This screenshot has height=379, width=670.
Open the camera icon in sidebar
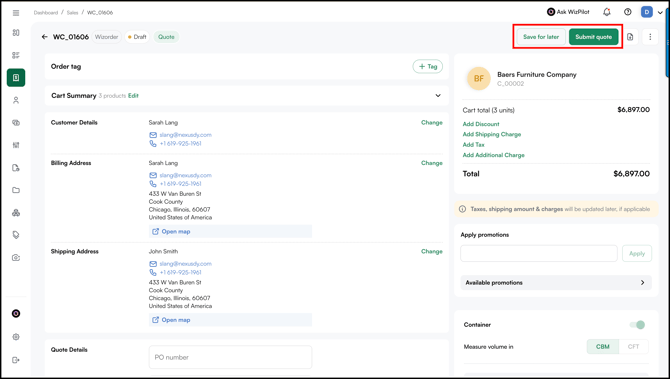[16, 258]
